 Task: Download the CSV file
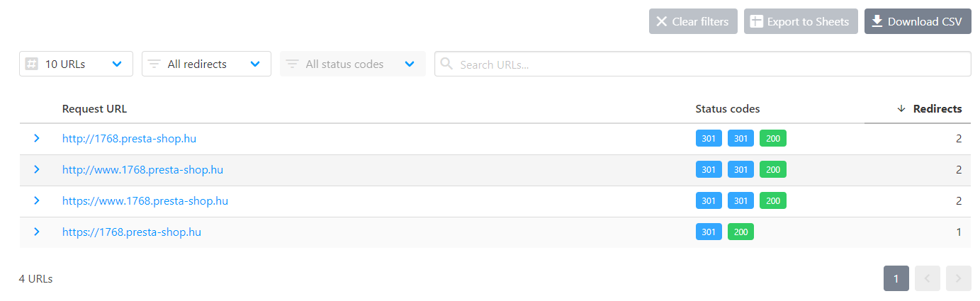917,21
